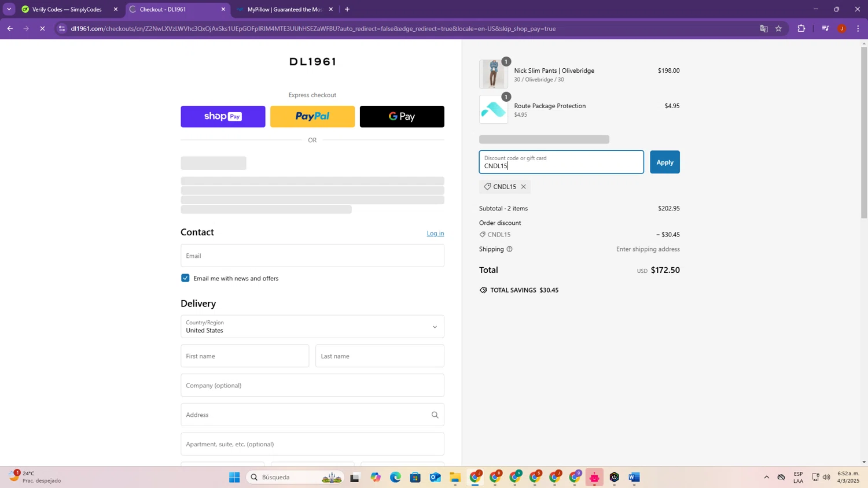Open the weather widget 24°C
Viewport: 868px width, 488px height.
pyautogui.click(x=35, y=477)
